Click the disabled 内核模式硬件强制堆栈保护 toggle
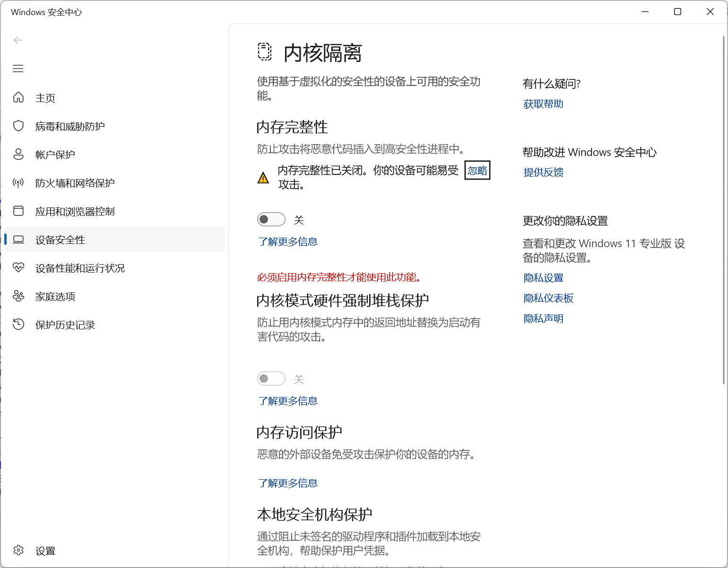Image resolution: width=728 pixels, height=568 pixels. 271,379
